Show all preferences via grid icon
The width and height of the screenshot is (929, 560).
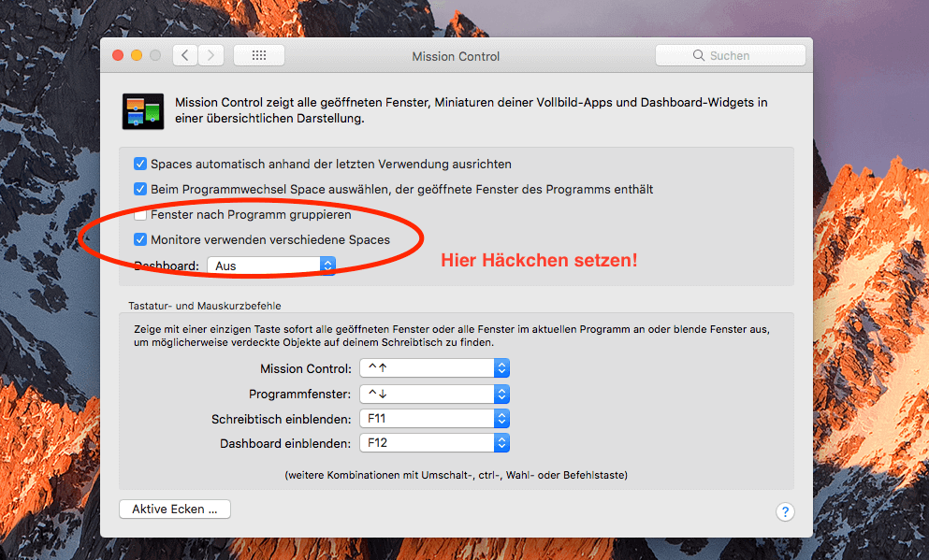pos(259,56)
